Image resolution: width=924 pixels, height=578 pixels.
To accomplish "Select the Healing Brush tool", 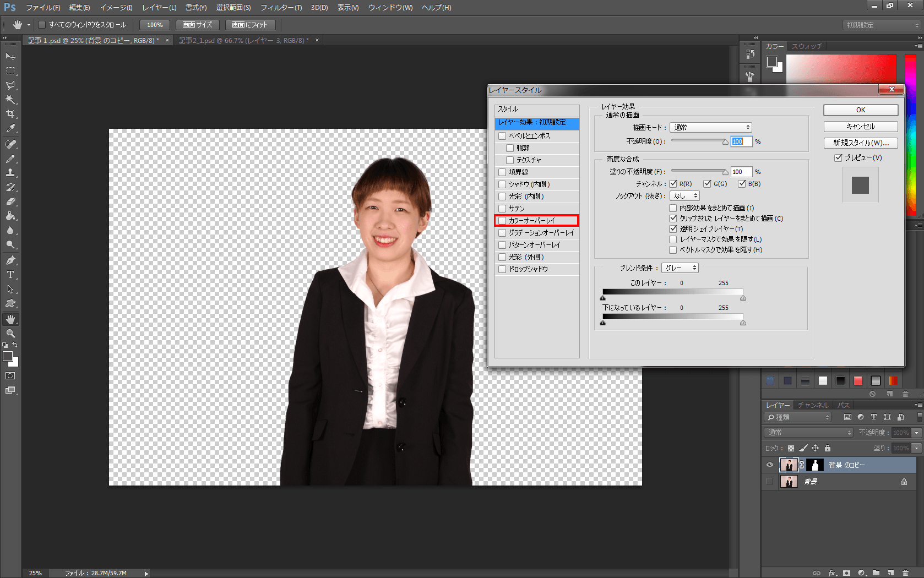I will pyautogui.click(x=10, y=144).
